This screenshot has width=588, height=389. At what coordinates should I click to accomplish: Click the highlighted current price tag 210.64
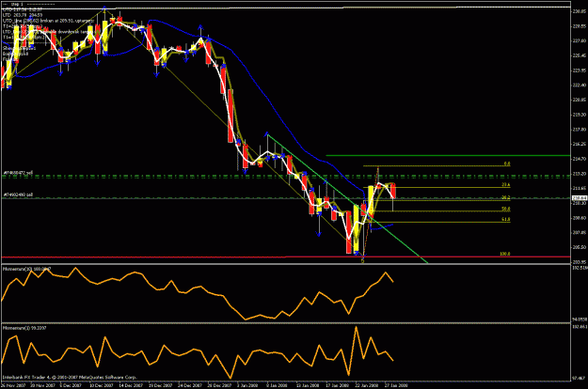(x=579, y=197)
